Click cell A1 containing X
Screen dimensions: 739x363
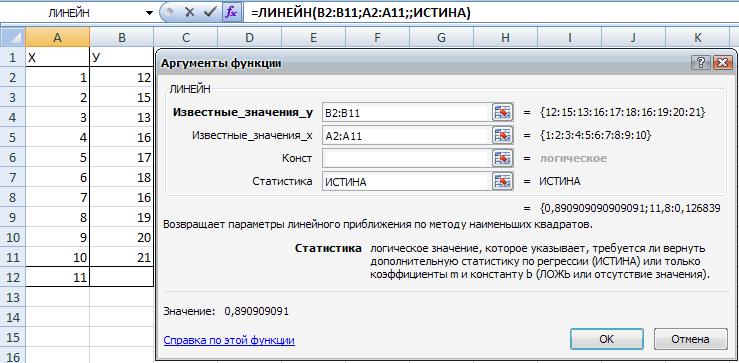pyautogui.click(x=57, y=58)
